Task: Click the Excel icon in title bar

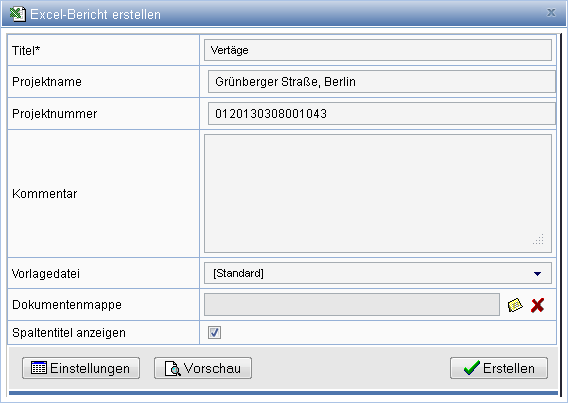Action: (17, 14)
